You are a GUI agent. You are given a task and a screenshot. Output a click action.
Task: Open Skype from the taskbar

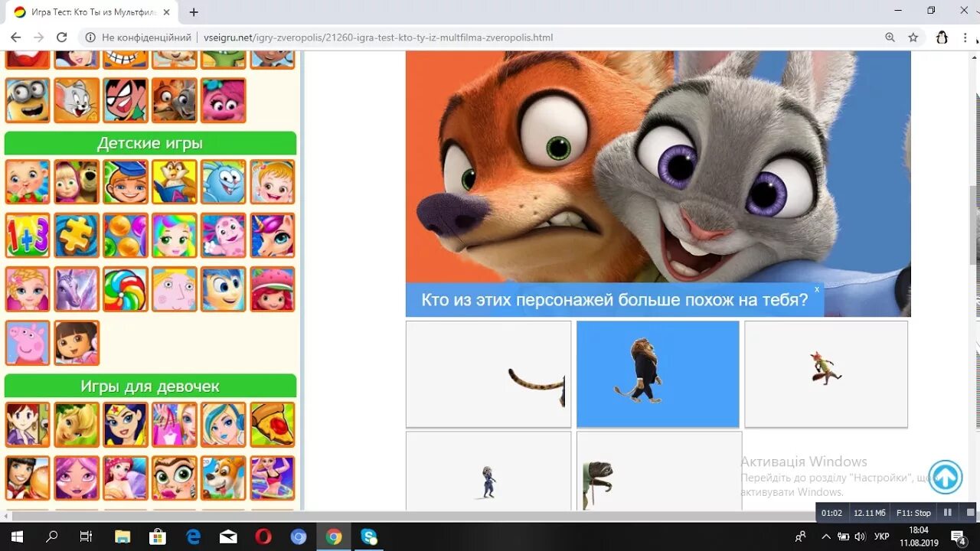tap(369, 537)
